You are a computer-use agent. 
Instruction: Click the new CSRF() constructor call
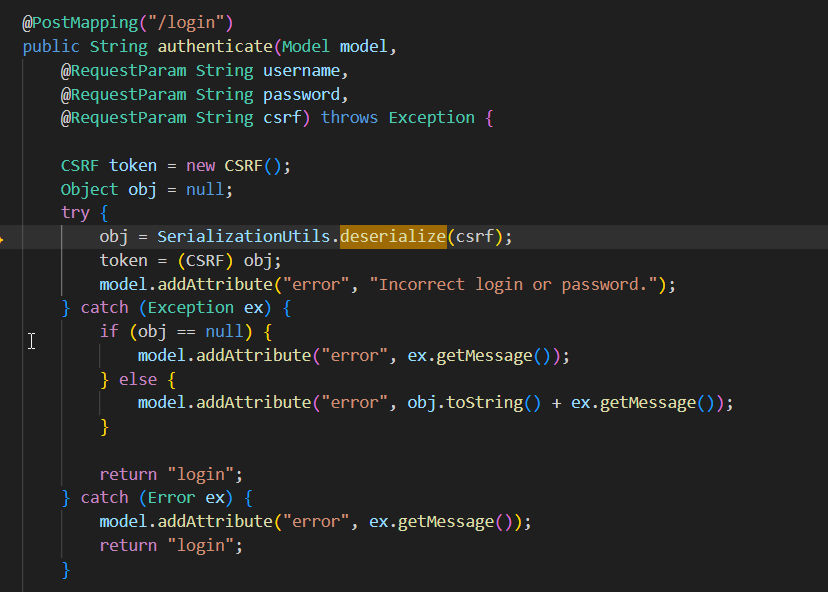[238, 165]
